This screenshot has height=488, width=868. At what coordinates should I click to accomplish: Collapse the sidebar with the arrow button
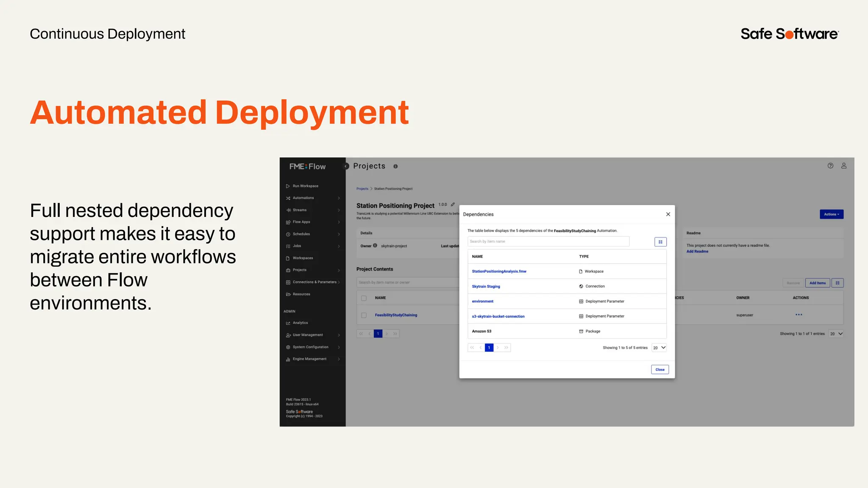pos(346,166)
